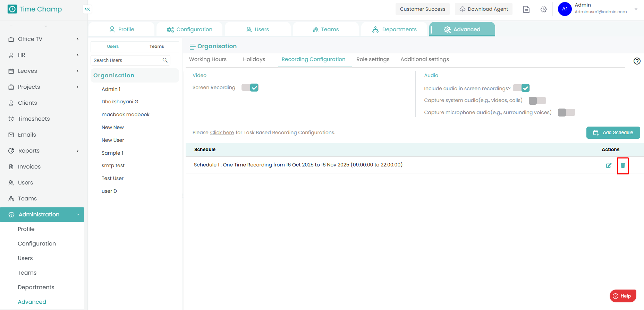Open the Departments top tab
Screen dimensions: 644x310
point(394,29)
